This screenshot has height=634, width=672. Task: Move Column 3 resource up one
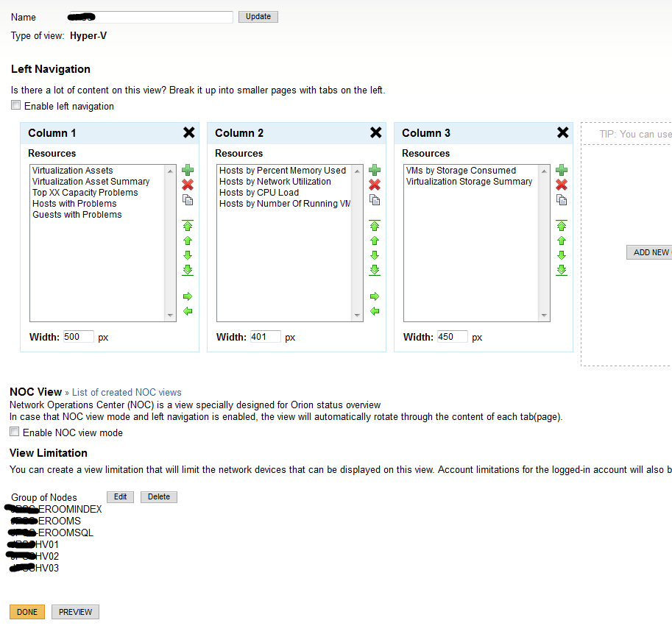(x=562, y=241)
